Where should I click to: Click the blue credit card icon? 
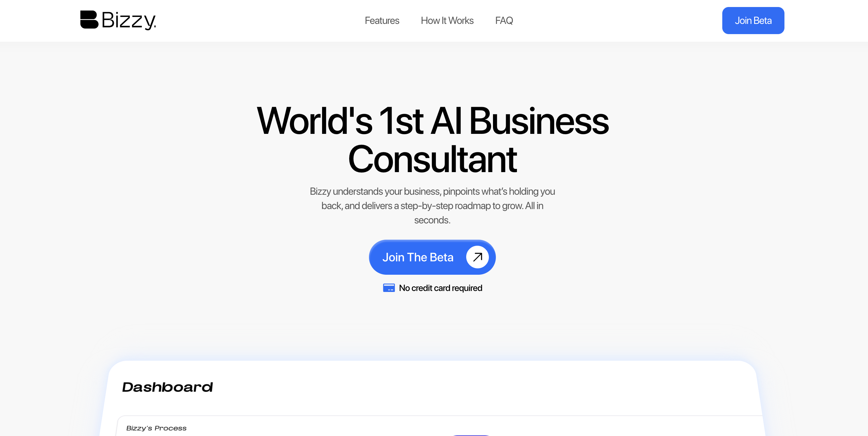coord(389,288)
